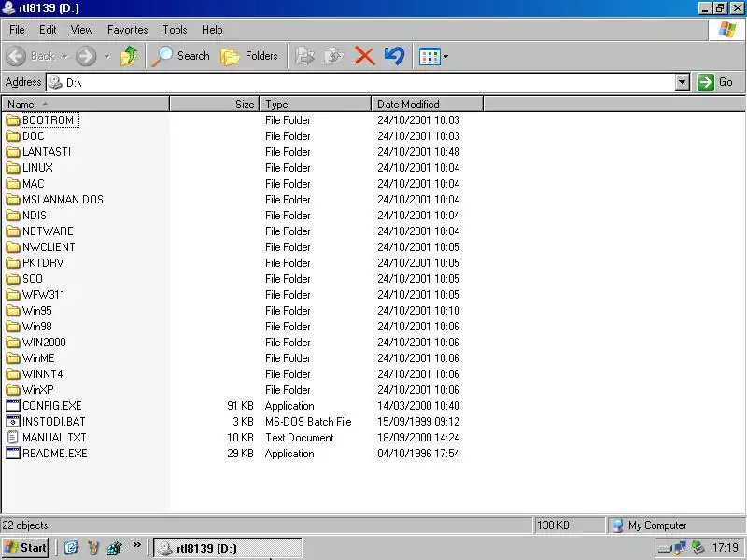
Task: Toggle the Folders pane
Action: (x=249, y=56)
